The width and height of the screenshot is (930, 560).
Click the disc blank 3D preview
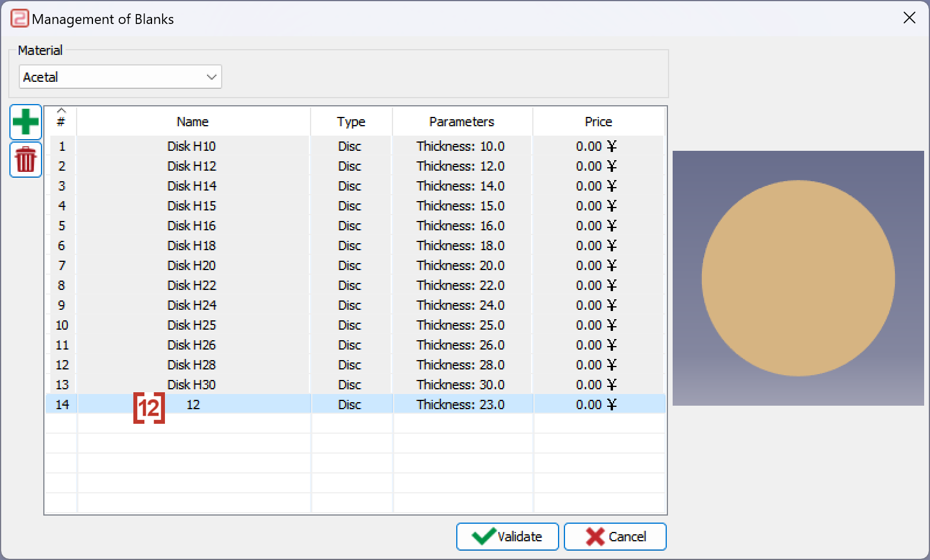coord(798,278)
